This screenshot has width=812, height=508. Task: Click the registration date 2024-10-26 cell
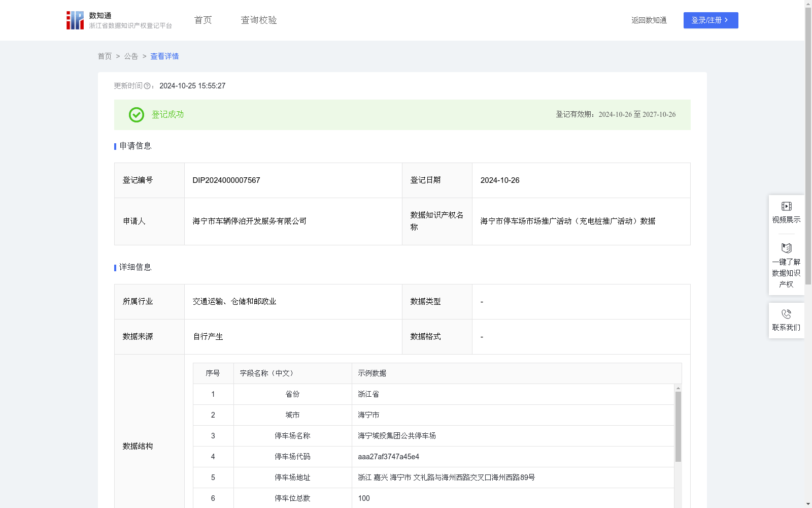(x=581, y=180)
